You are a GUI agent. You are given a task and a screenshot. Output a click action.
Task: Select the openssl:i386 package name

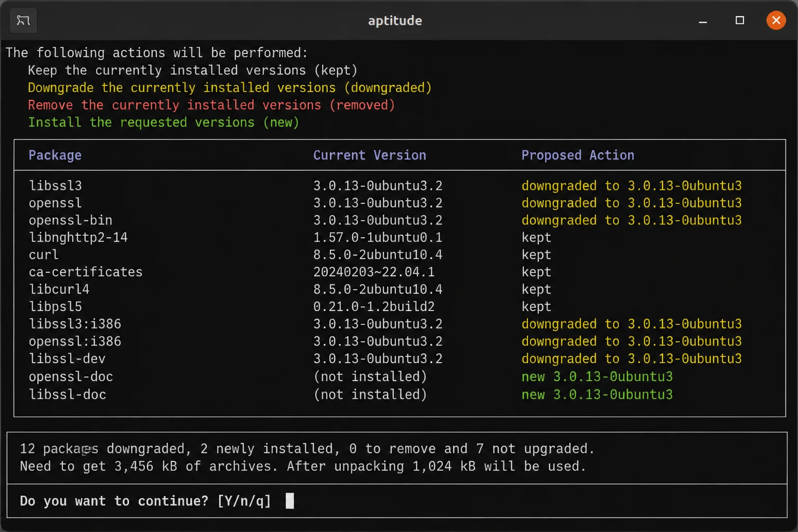(74, 341)
